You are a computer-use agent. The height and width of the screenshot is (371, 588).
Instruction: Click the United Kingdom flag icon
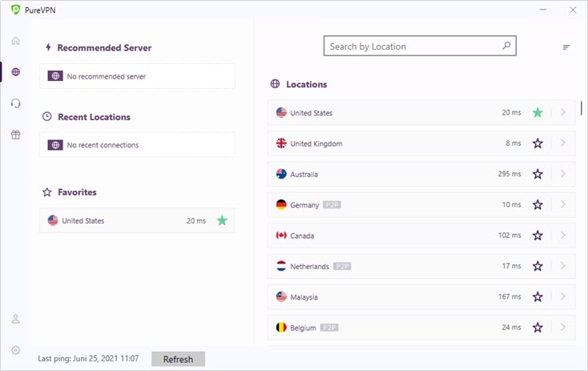point(281,143)
